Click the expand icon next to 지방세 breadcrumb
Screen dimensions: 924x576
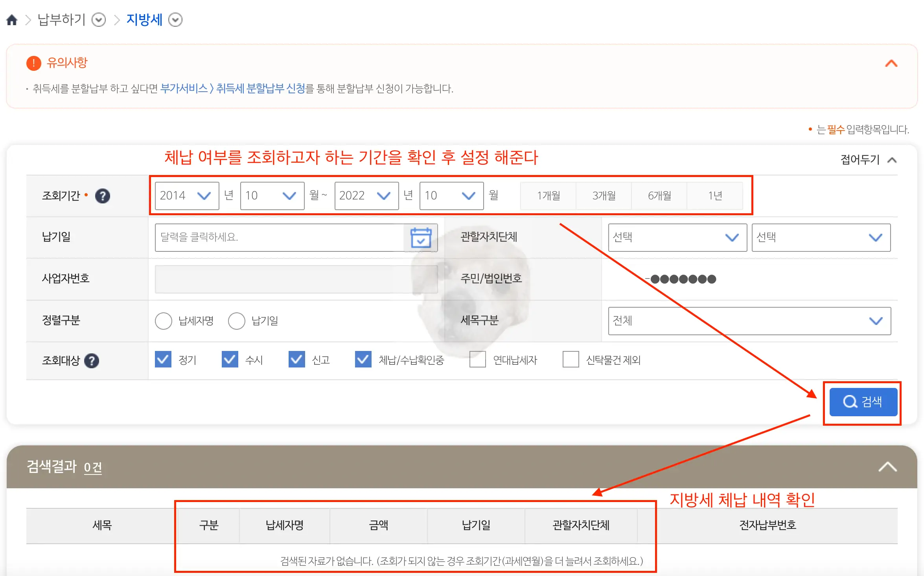175,20
